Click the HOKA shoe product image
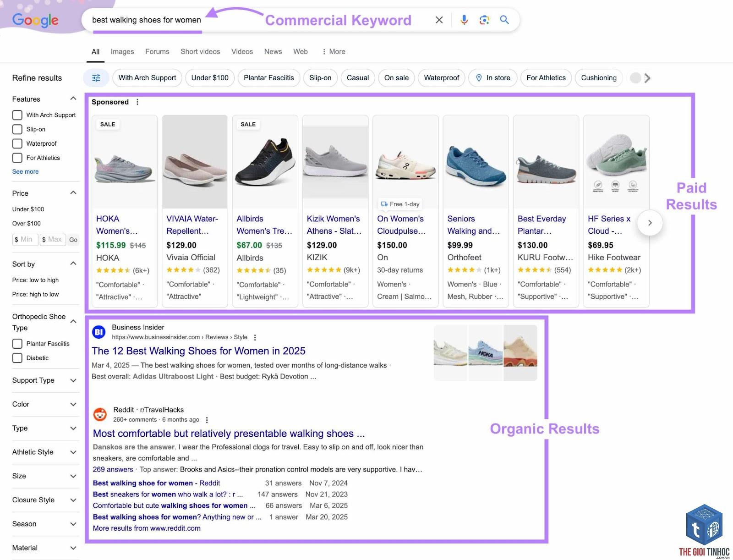Image resolution: width=733 pixels, height=560 pixels. pyautogui.click(x=125, y=163)
